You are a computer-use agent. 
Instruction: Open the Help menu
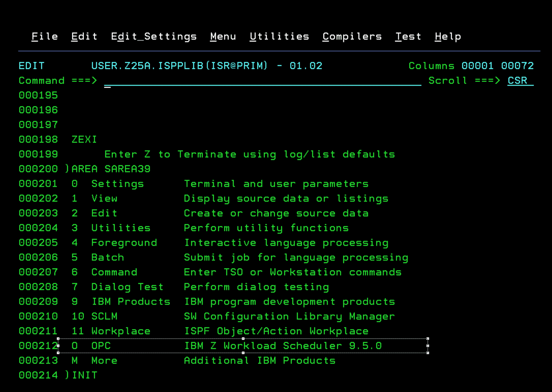[x=448, y=37]
